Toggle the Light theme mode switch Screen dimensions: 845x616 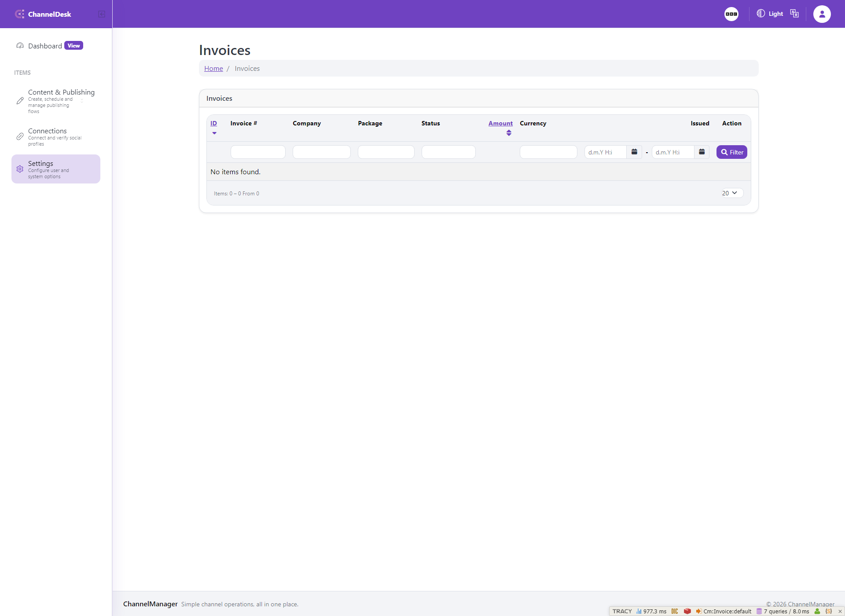coord(770,14)
